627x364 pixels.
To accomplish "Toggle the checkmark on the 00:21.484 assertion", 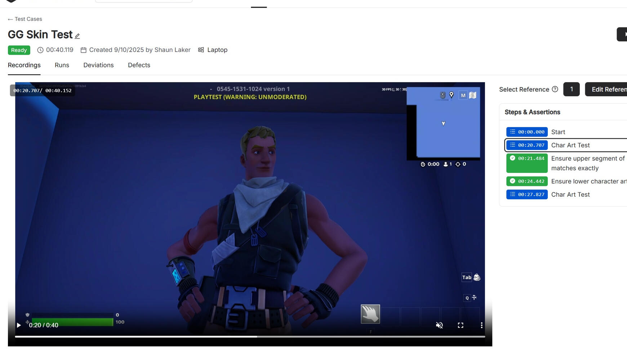I will pos(512,158).
